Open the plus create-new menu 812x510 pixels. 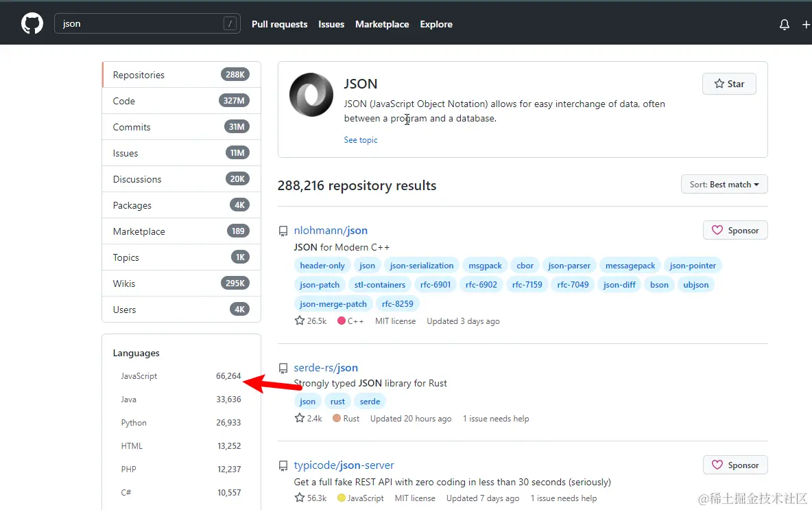[806, 24]
